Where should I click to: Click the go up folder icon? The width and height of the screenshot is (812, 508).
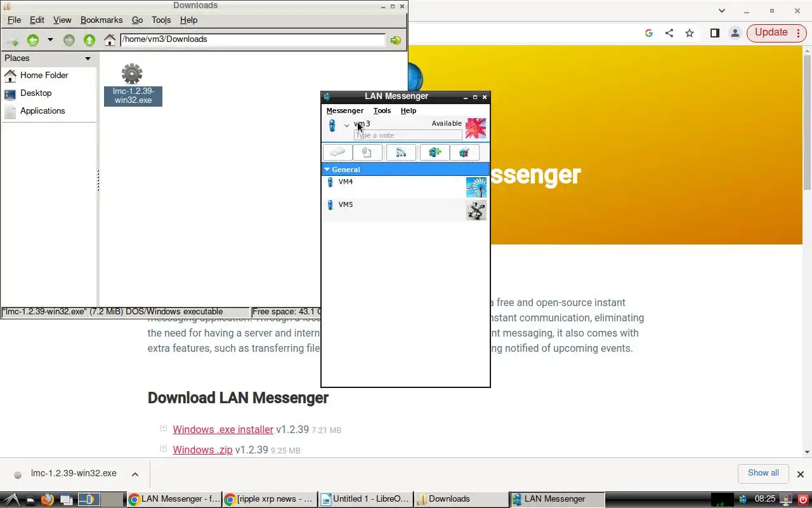click(89, 40)
